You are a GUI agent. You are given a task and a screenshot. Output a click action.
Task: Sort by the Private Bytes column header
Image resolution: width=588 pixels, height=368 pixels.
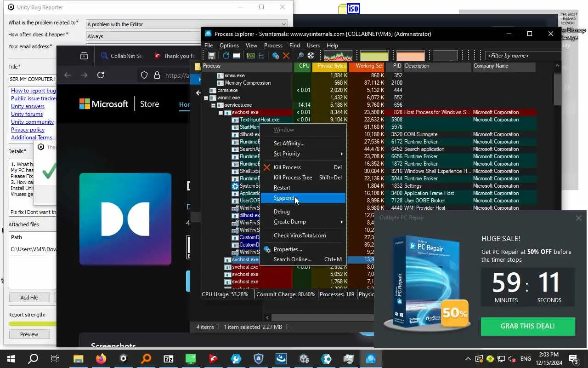[x=330, y=66]
